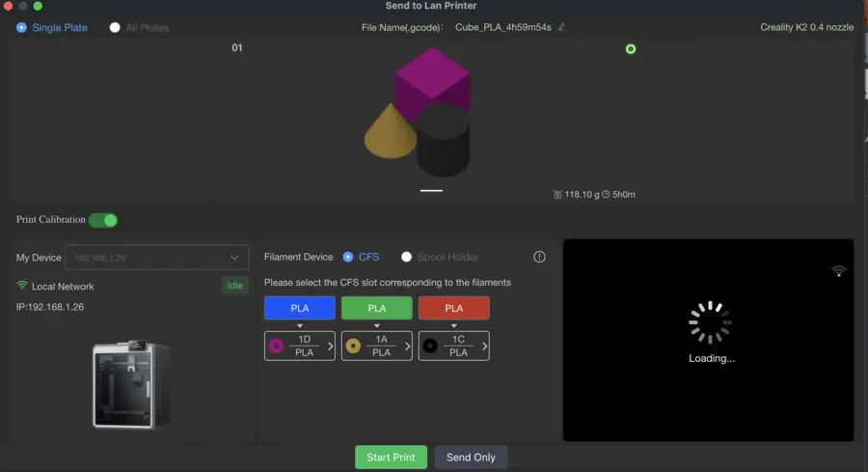Click the green circle plate status icon
This screenshot has height=472, width=868.
[631, 49]
